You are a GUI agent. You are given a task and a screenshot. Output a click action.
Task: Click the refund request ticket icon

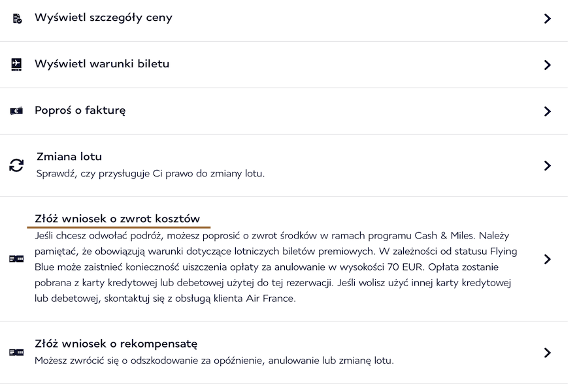click(16, 259)
